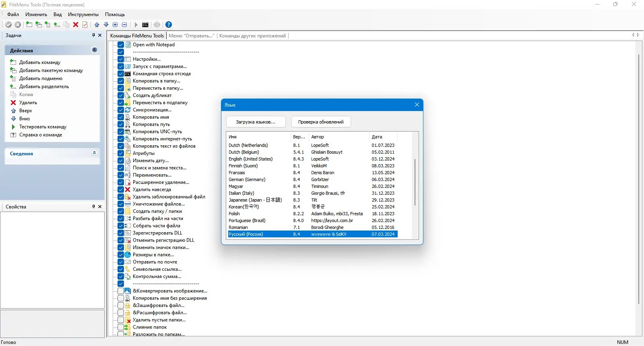The image size is (644, 346).
Task: Sort the language list by Вер... column header
Action: click(x=300, y=137)
